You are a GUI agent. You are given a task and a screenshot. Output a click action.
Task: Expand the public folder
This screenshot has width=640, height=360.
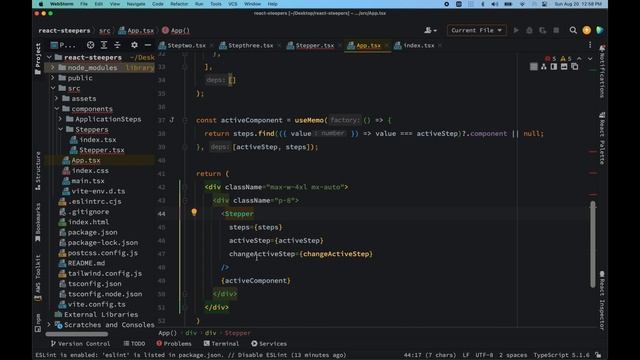click(53, 78)
